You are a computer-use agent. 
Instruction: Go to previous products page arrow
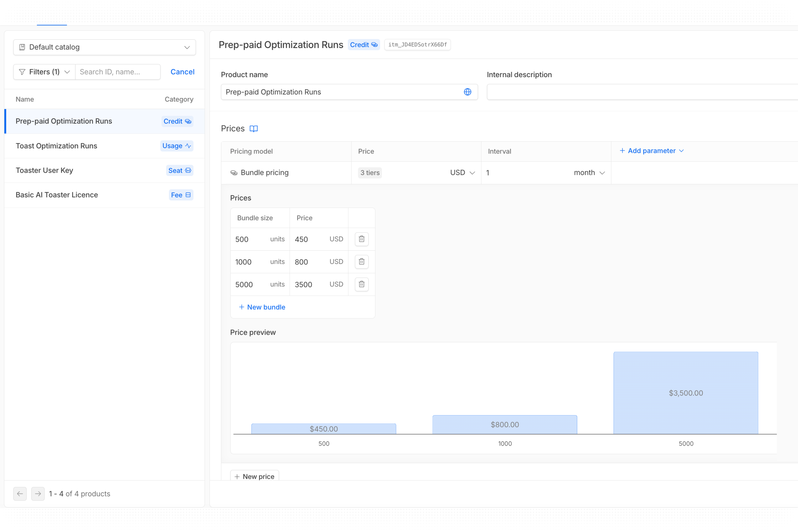coord(20,494)
